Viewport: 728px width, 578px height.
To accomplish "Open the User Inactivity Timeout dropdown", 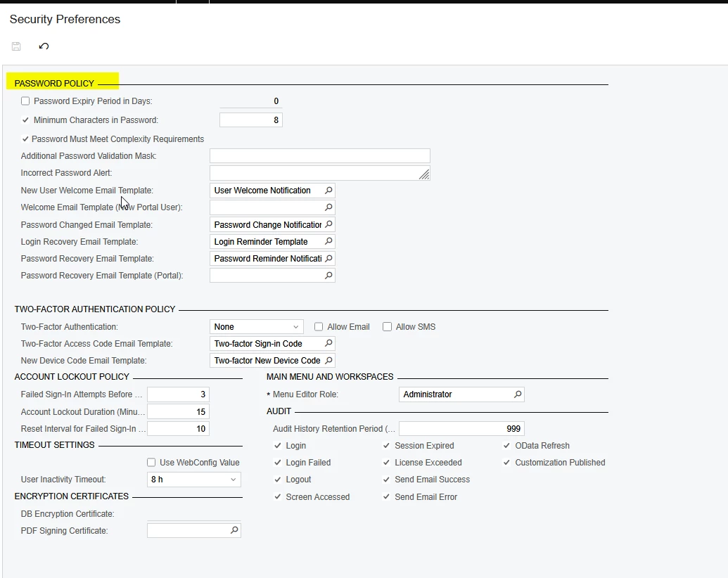I will (194, 480).
